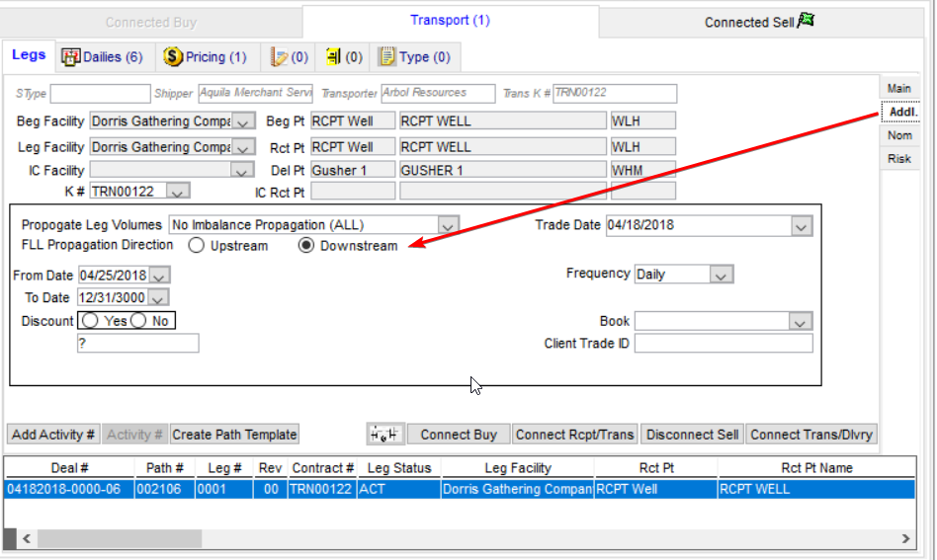Click the horizontal scrollbar right arrow

[x=906, y=539]
